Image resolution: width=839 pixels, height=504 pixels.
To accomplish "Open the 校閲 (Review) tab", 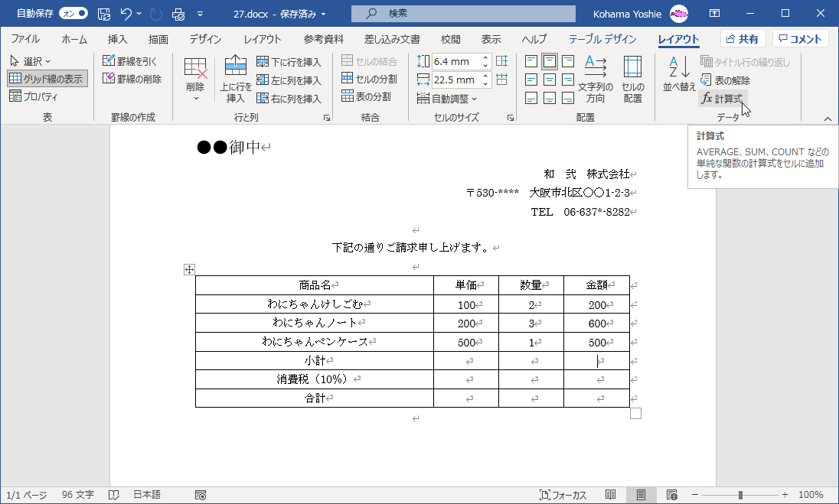I will [450, 39].
